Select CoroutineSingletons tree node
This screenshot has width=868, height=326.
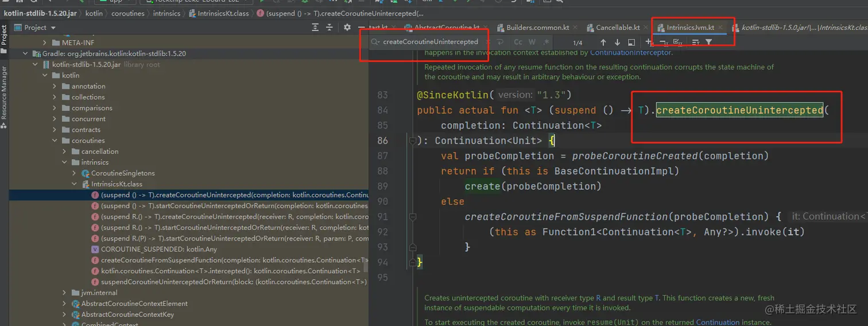tap(118, 173)
